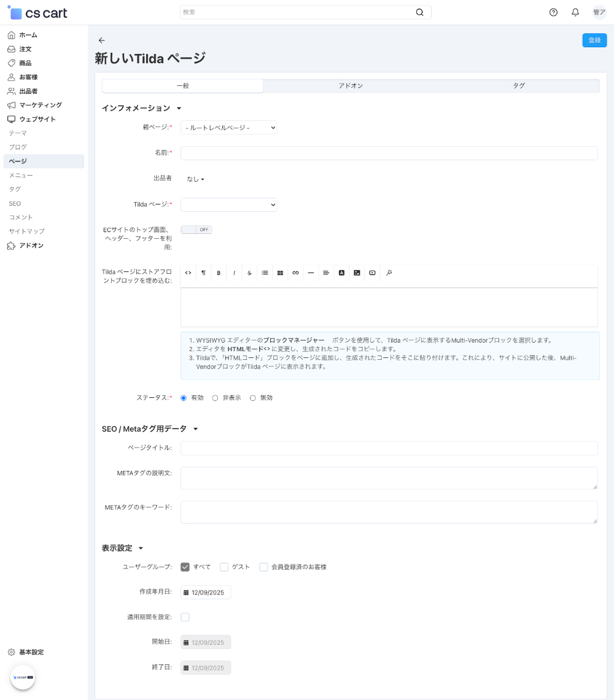This screenshot has width=614, height=700.
Task: Open ブログ in the sidebar menu
Action: 18,147
